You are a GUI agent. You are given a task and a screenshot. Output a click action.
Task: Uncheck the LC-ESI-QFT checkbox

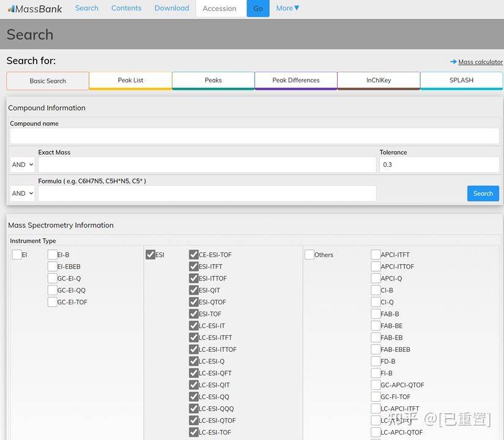193,373
